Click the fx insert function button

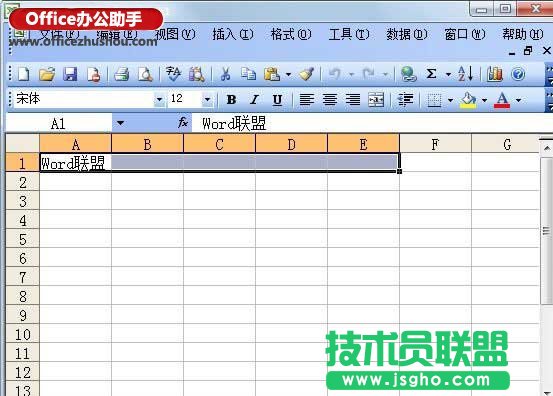(183, 123)
